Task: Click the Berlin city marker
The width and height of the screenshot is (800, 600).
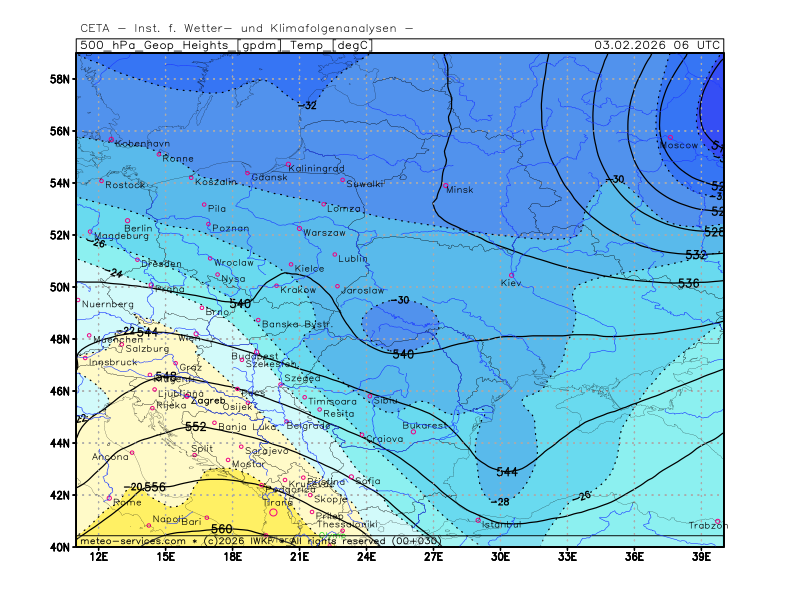Action: click(128, 220)
